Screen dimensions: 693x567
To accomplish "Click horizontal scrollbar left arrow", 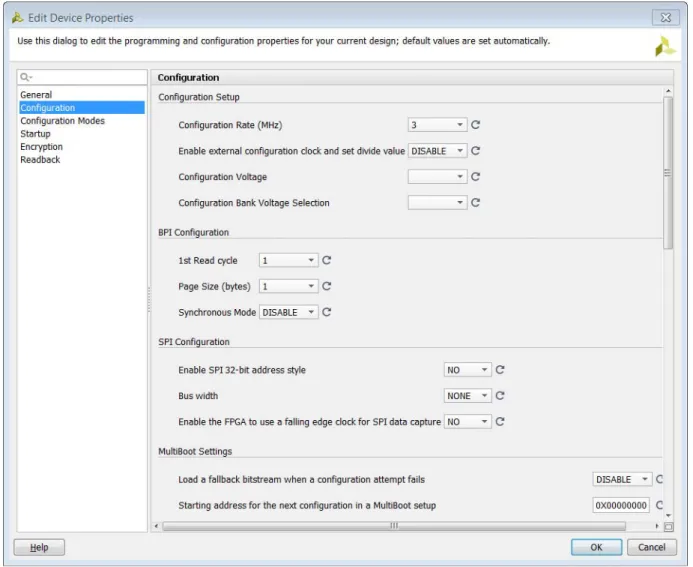I will click(156, 526).
